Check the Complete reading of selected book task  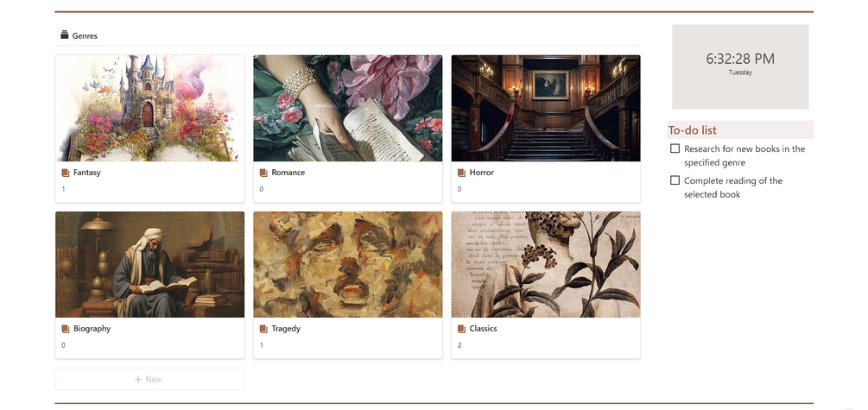(675, 180)
